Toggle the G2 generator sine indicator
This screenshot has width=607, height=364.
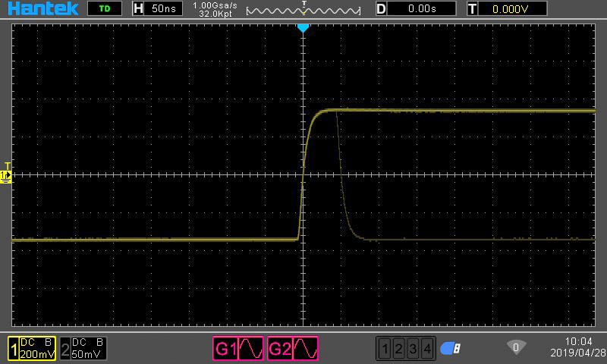point(293,349)
